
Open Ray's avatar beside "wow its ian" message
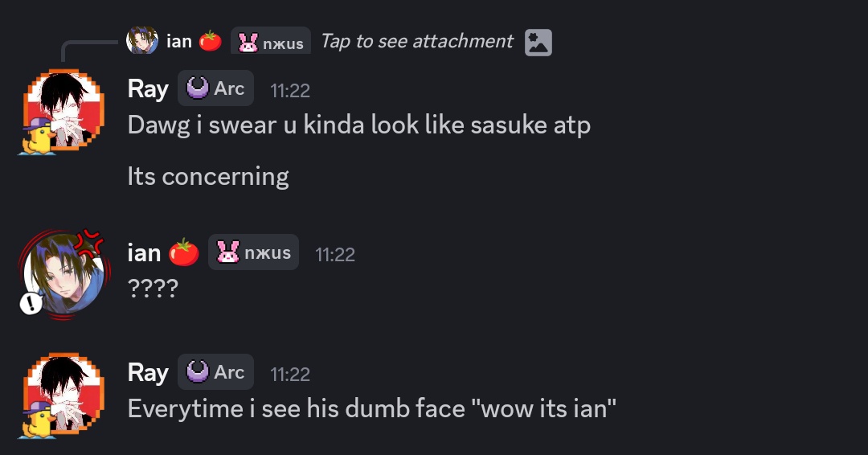62,396
